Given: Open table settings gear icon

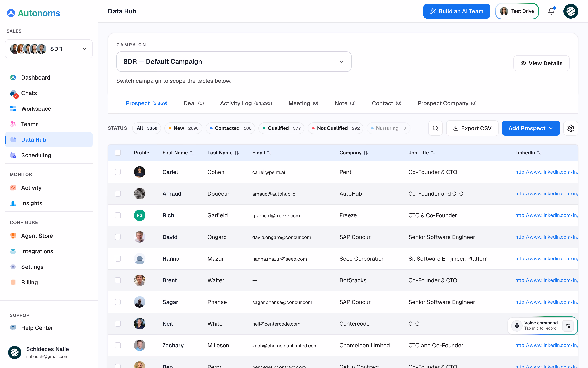Looking at the screenshot, I should click(570, 128).
